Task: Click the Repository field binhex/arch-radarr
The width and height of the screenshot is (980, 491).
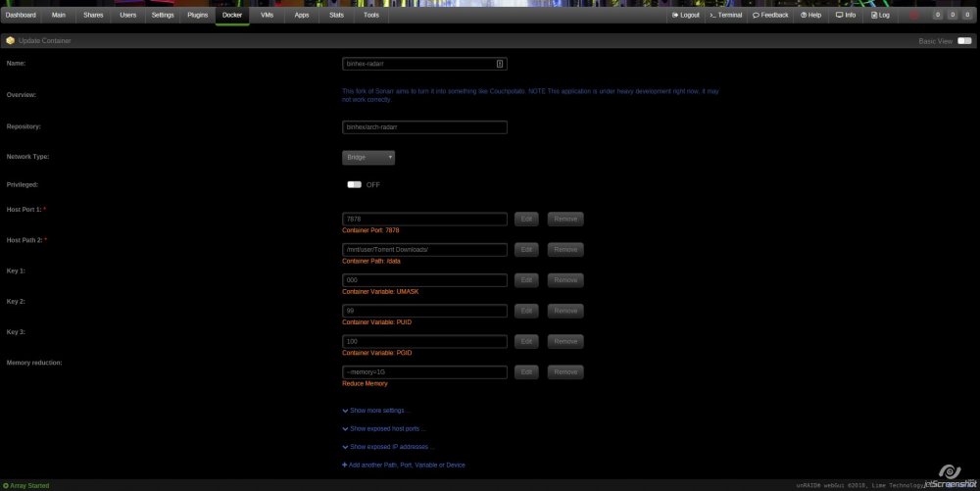Action: [x=424, y=127]
